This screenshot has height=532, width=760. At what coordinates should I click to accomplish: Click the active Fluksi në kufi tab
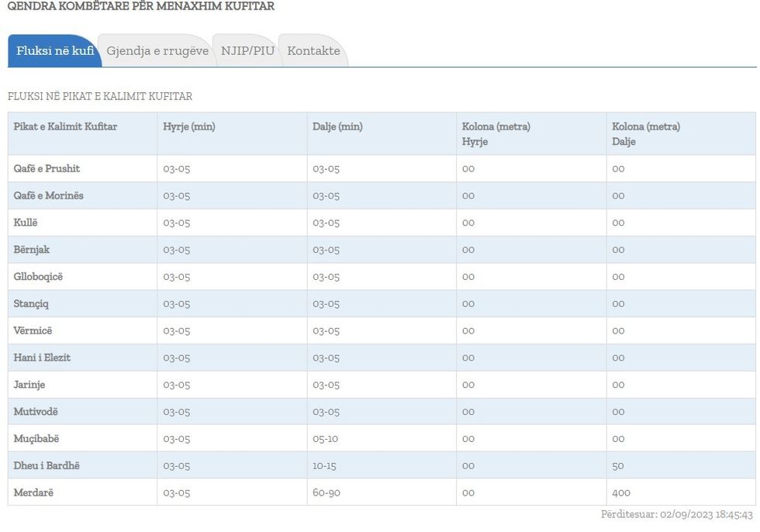[x=54, y=50]
